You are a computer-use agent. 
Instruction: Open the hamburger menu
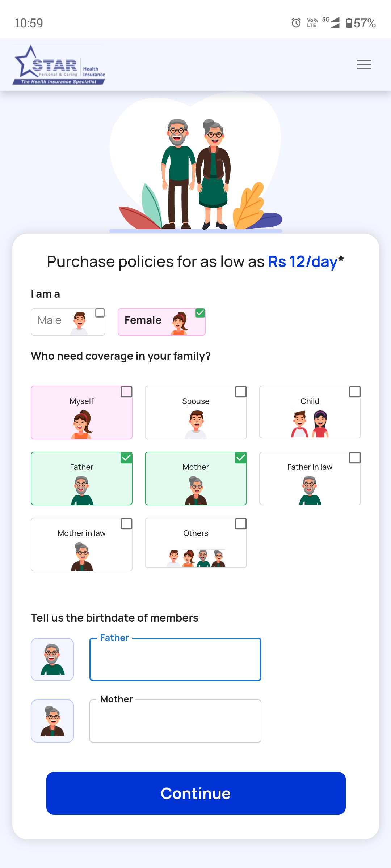pos(363,65)
